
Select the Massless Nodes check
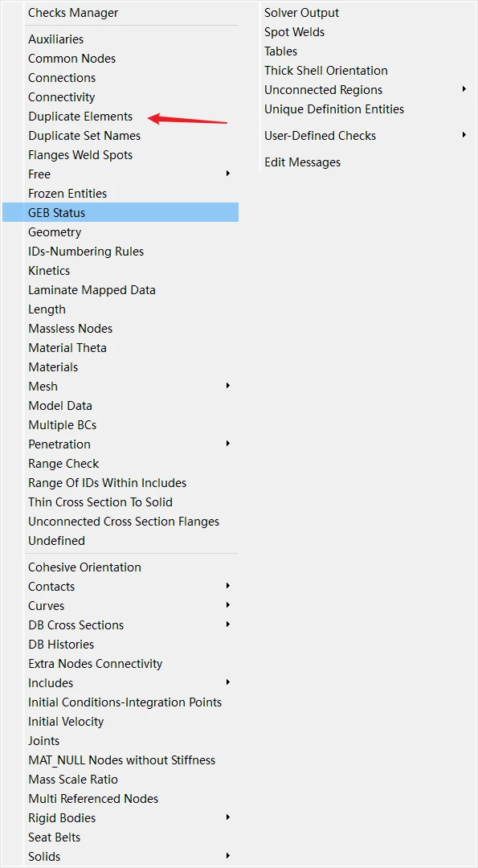pos(70,329)
